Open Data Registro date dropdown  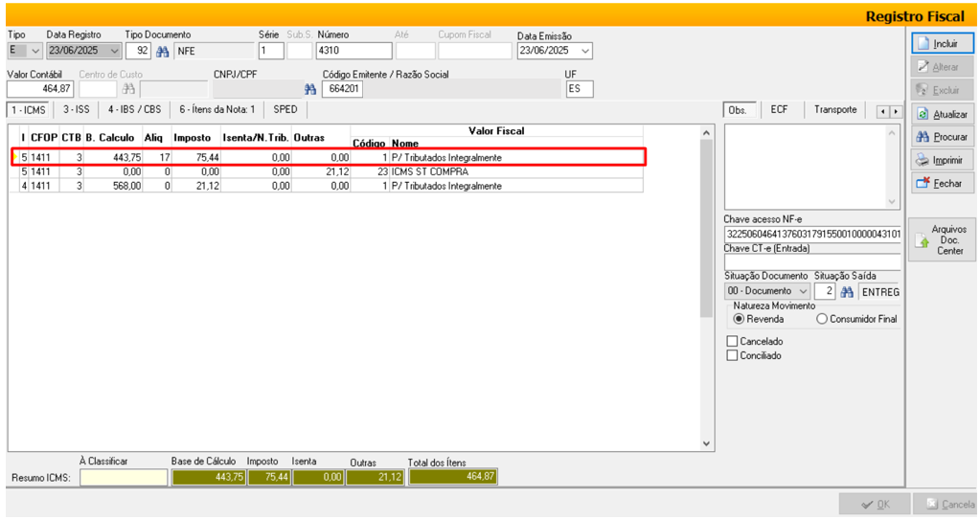coord(115,51)
